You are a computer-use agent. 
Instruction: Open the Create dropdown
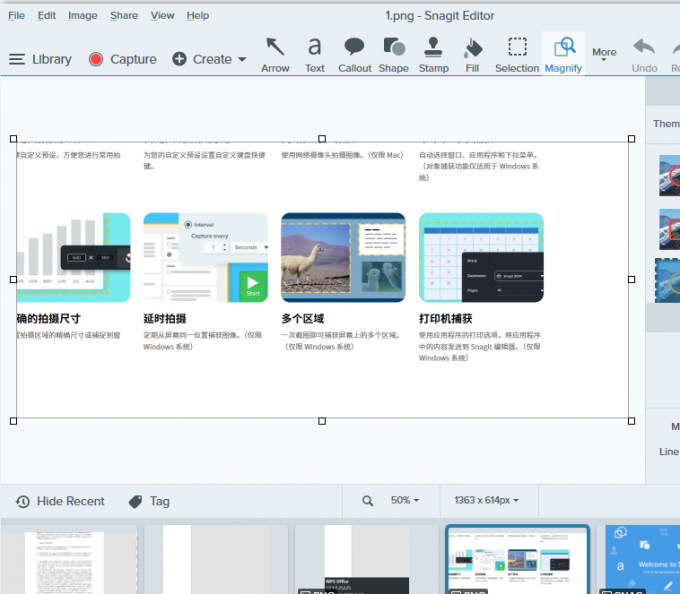point(209,59)
